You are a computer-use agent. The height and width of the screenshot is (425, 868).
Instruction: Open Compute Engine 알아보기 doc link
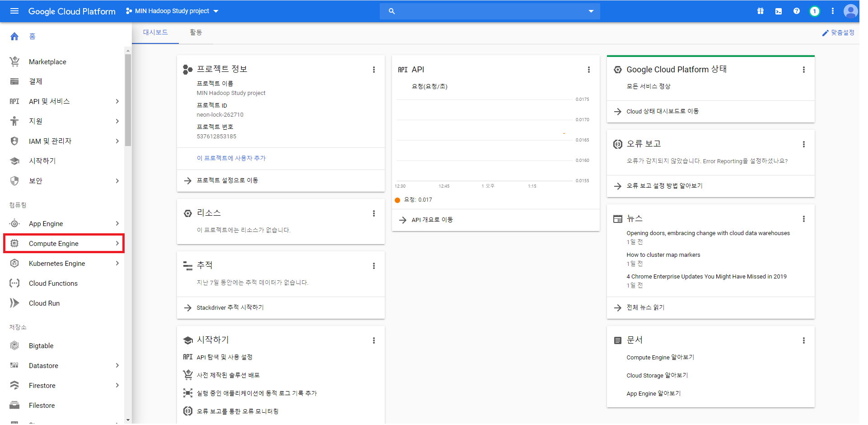pos(660,358)
